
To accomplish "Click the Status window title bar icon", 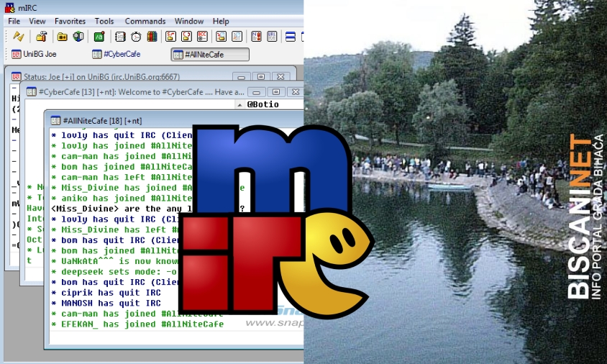I will (16, 76).
